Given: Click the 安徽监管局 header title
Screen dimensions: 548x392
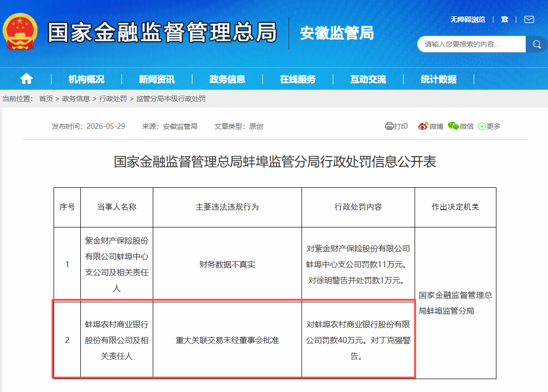Looking at the screenshot, I should click(337, 33).
